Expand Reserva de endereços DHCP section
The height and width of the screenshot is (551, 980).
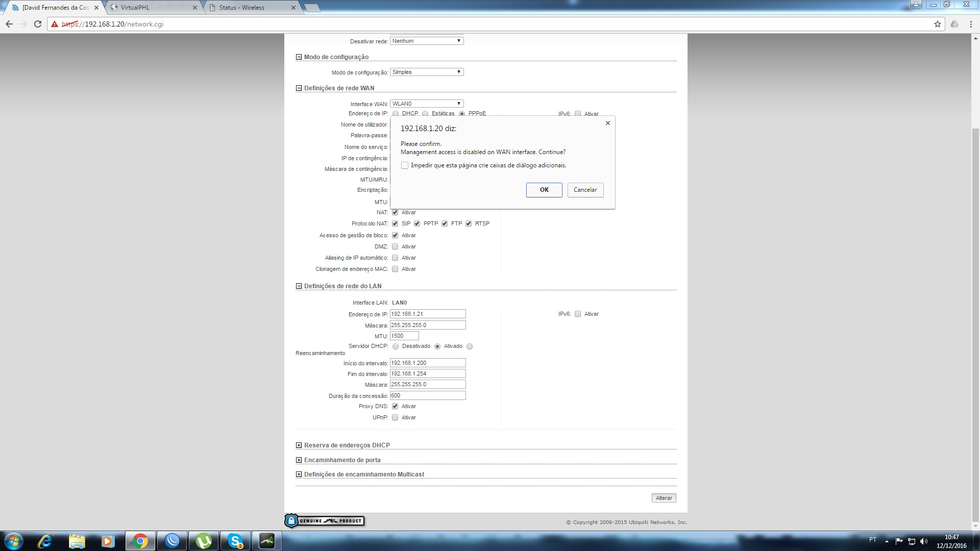tap(299, 445)
